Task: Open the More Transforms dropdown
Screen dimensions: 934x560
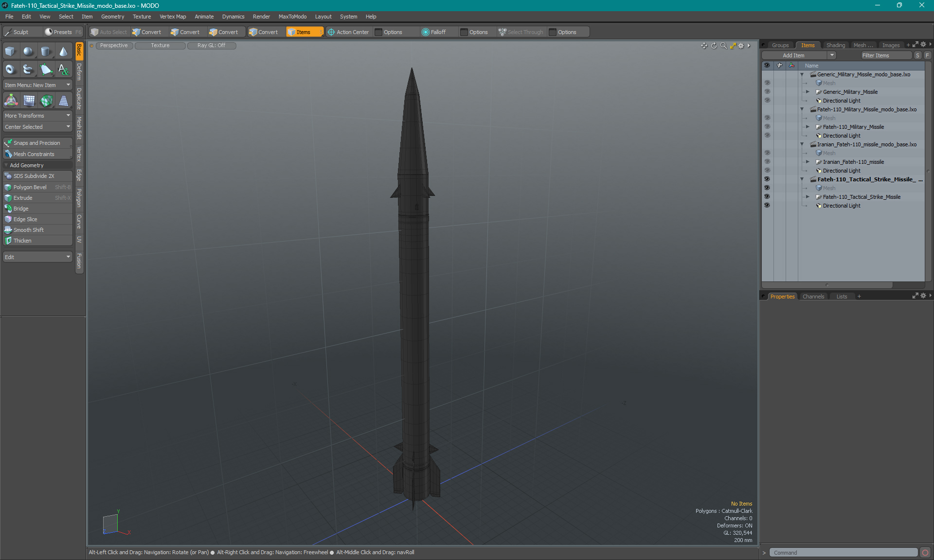Action: click(x=37, y=116)
